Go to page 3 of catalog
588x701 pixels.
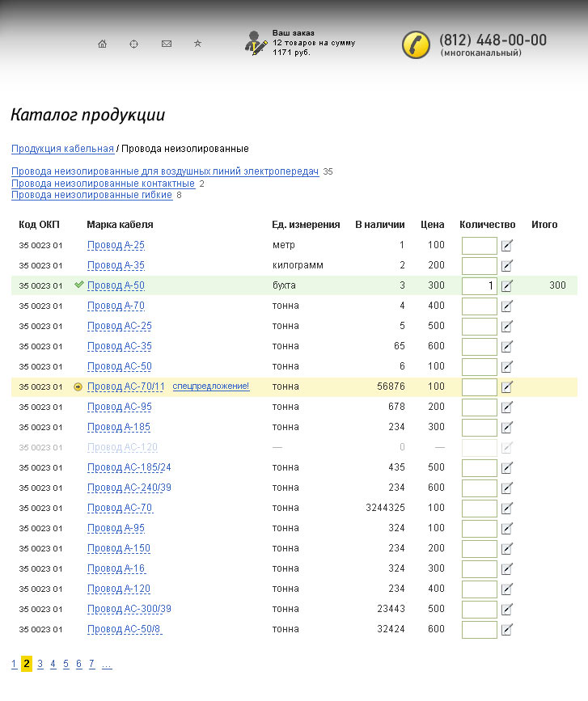[x=40, y=664]
